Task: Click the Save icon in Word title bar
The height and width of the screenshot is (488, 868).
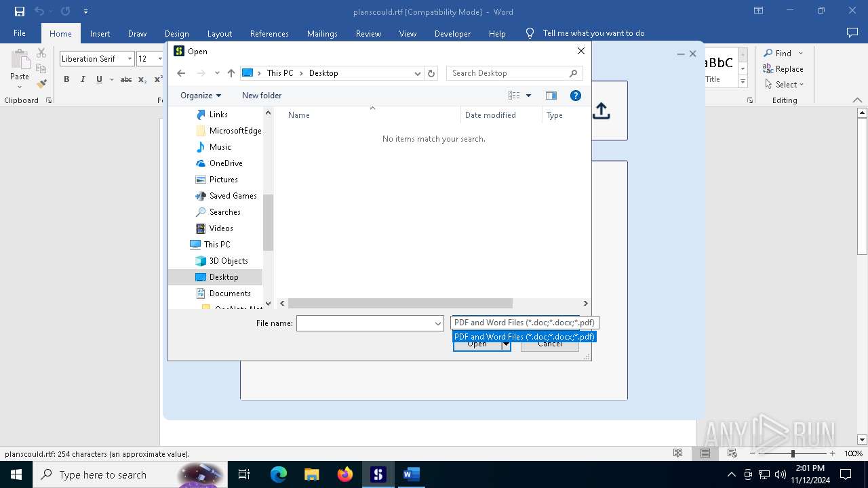Action: (x=20, y=12)
